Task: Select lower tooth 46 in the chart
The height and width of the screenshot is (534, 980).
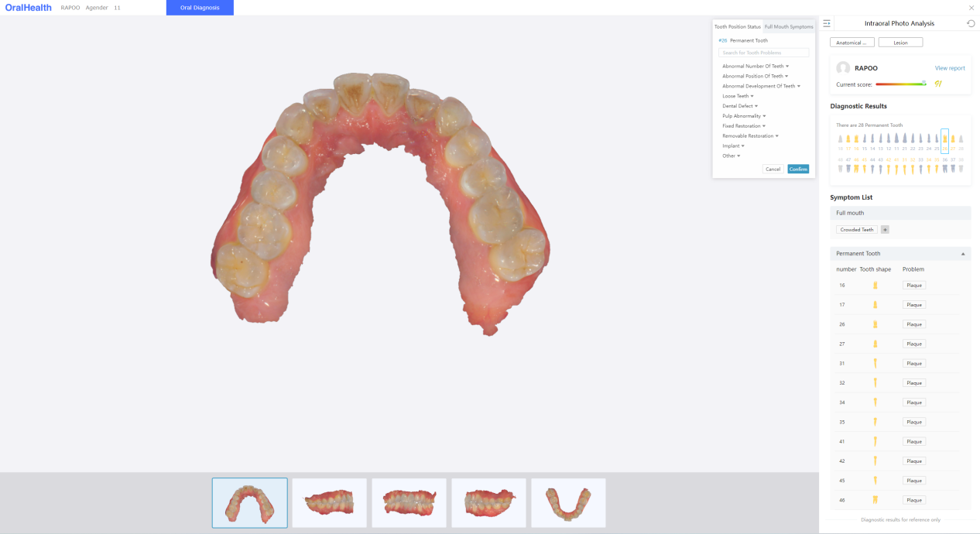Action: pos(856,166)
